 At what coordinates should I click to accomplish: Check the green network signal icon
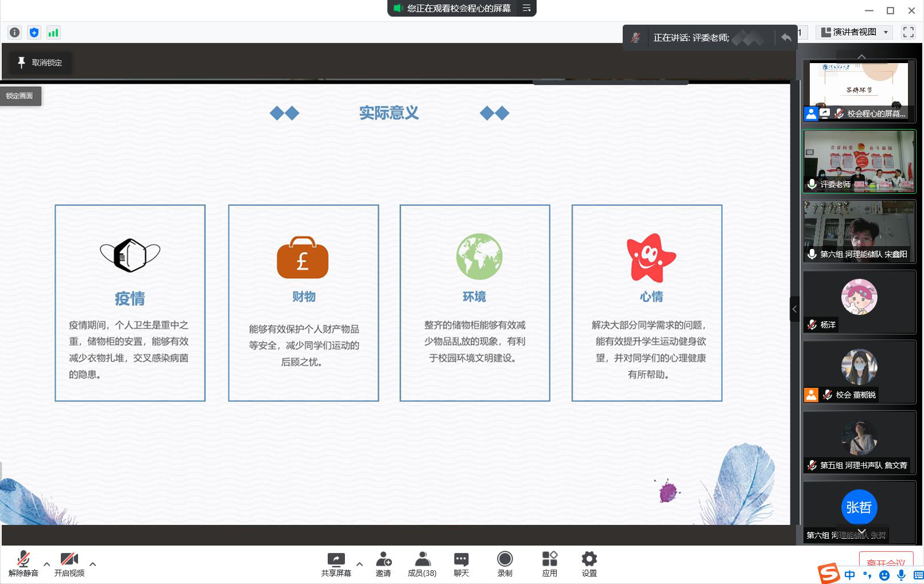click(x=53, y=33)
